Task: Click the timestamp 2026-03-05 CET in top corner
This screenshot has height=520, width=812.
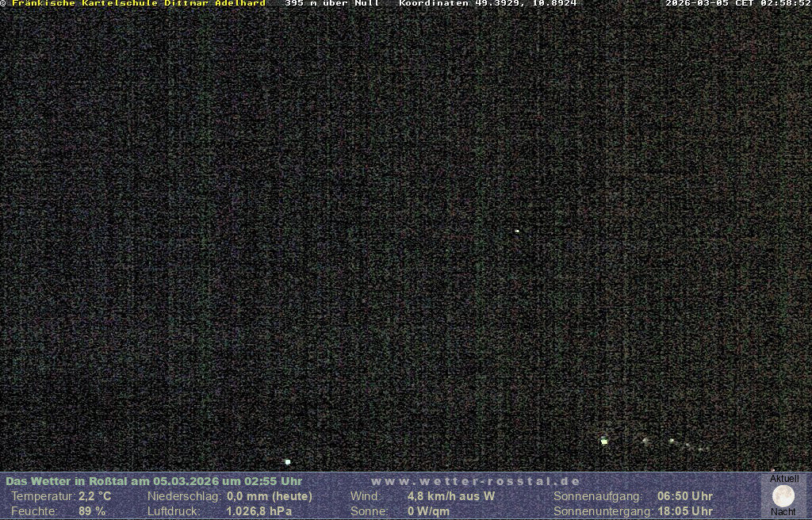Action: coord(737,4)
